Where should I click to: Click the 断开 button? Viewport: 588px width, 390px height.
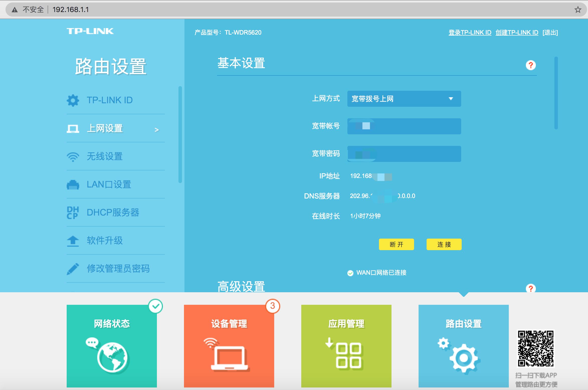coord(397,244)
